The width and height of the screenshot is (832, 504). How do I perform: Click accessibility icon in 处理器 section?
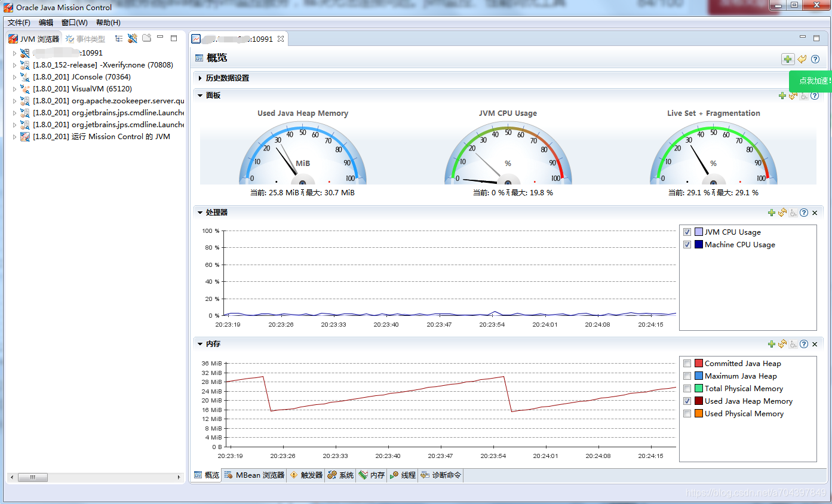pyautogui.click(x=793, y=213)
